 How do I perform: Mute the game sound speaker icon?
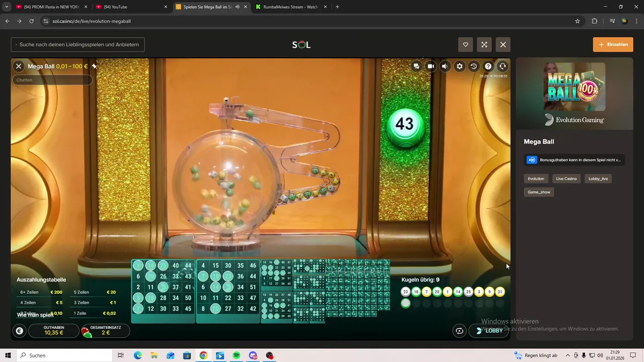pyautogui.click(x=445, y=66)
